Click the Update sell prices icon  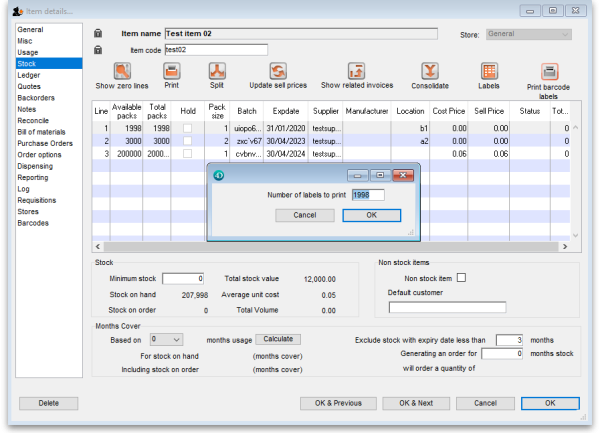(279, 71)
